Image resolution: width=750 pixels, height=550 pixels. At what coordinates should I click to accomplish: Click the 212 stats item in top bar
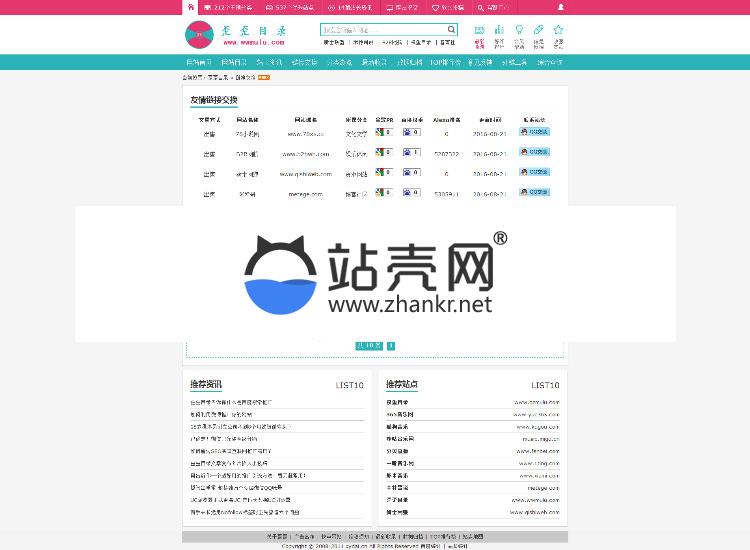(228, 8)
